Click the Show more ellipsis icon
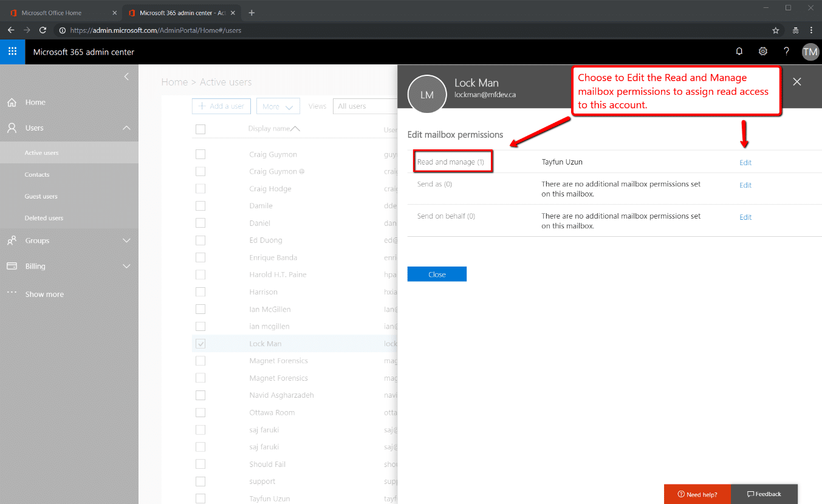Viewport: 822px width, 504px height. tap(12, 293)
